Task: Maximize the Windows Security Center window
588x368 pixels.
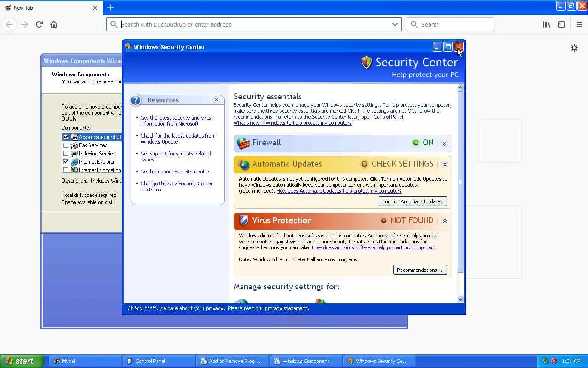Action: coord(448,47)
